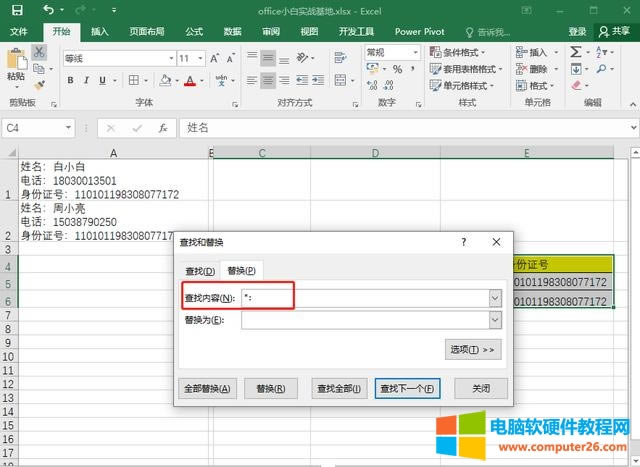Click the Save icon in the quick access toolbar
The width and height of the screenshot is (640, 467).
click(19, 10)
